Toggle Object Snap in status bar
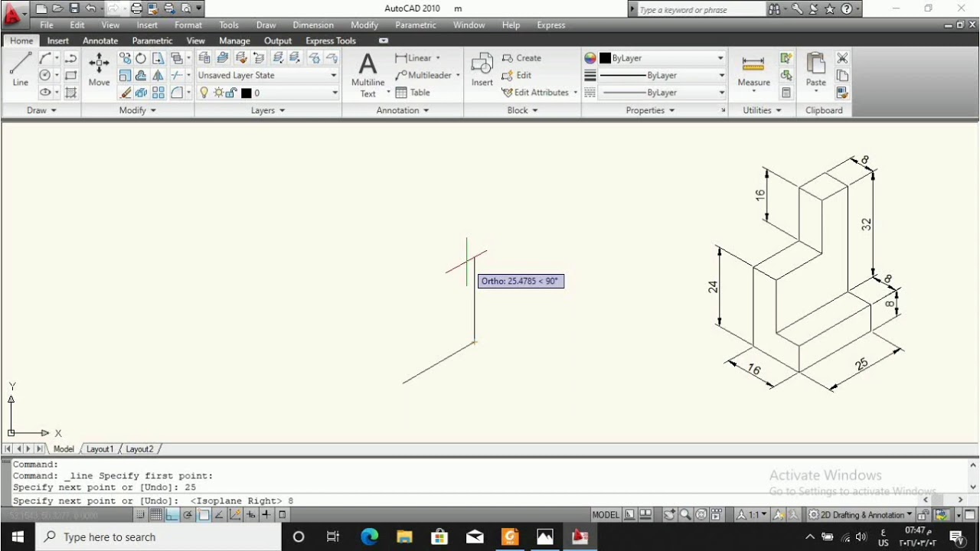Image resolution: width=980 pixels, height=551 pixels. point(204,515)
